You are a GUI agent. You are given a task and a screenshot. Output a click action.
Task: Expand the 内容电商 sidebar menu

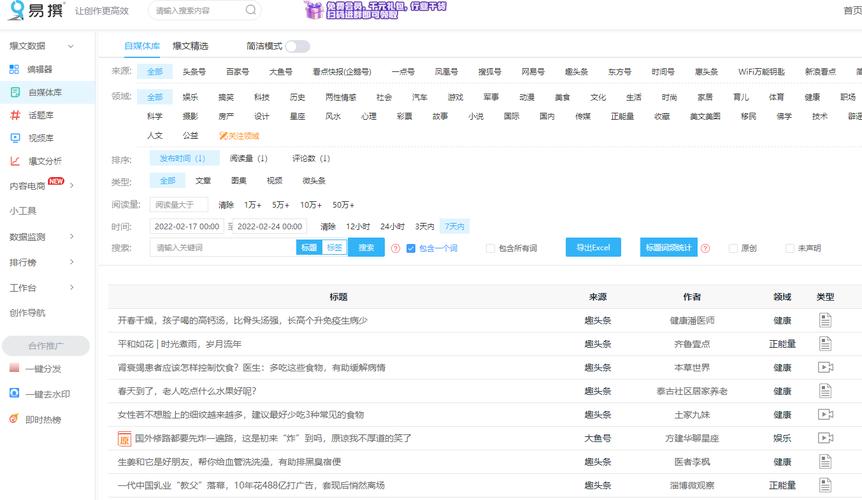(x=72, y=186)
